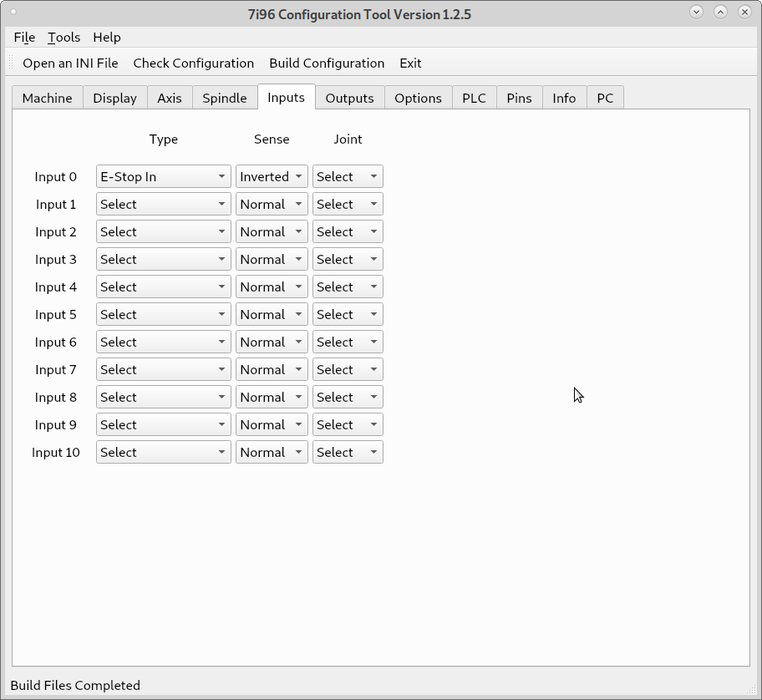
Task: Open Input 1 Sense dropdown
Action: tap(272, 204)
